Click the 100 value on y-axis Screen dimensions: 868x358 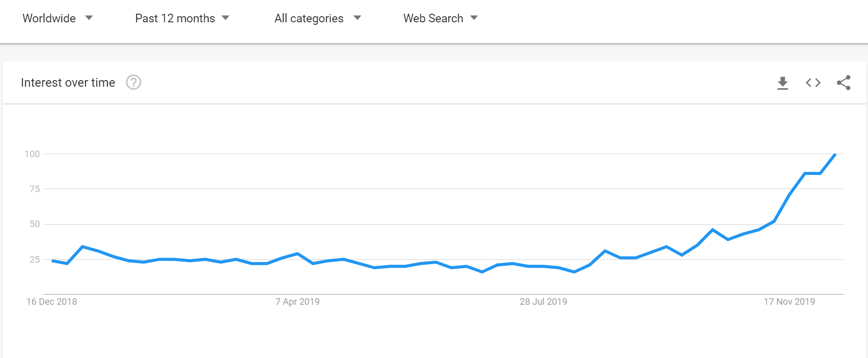pyautogui.click(x=32, y=154)
